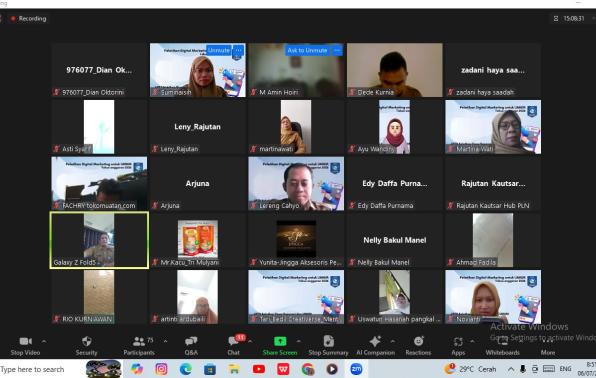Click the 29°C Cerah weather widget
The height and width of the screenshot is (378, 596).
click(470, 369)
